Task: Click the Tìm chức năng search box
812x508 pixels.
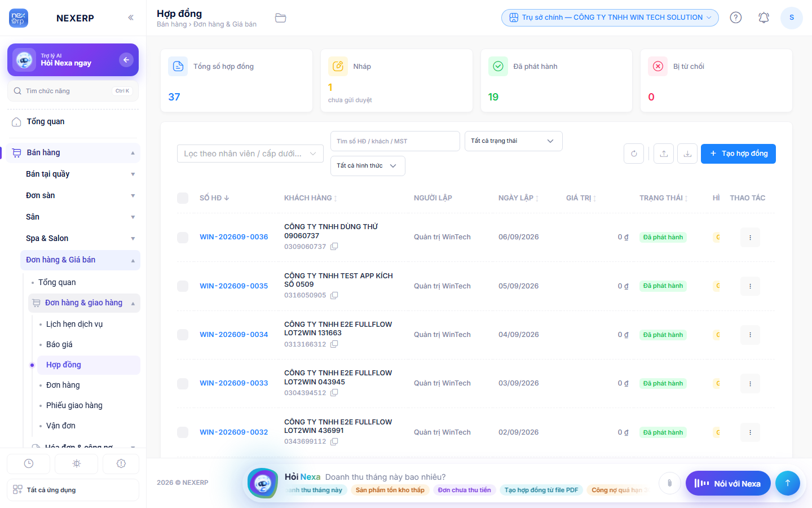Action: 73,91
